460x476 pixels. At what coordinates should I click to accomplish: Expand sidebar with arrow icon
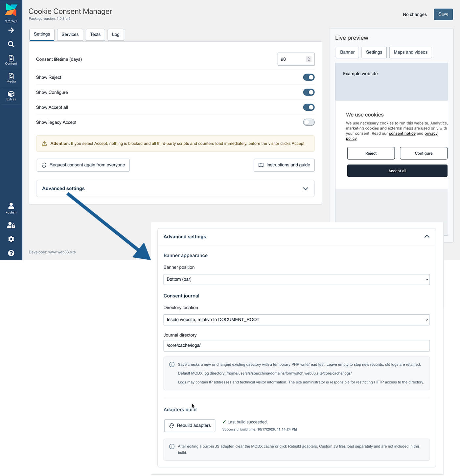tap(11, 30)
